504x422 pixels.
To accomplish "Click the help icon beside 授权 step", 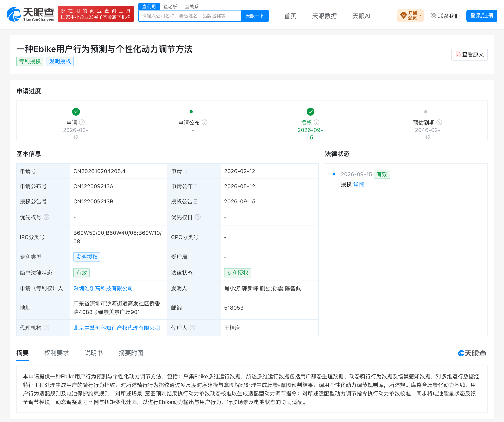I will point(317,122).
